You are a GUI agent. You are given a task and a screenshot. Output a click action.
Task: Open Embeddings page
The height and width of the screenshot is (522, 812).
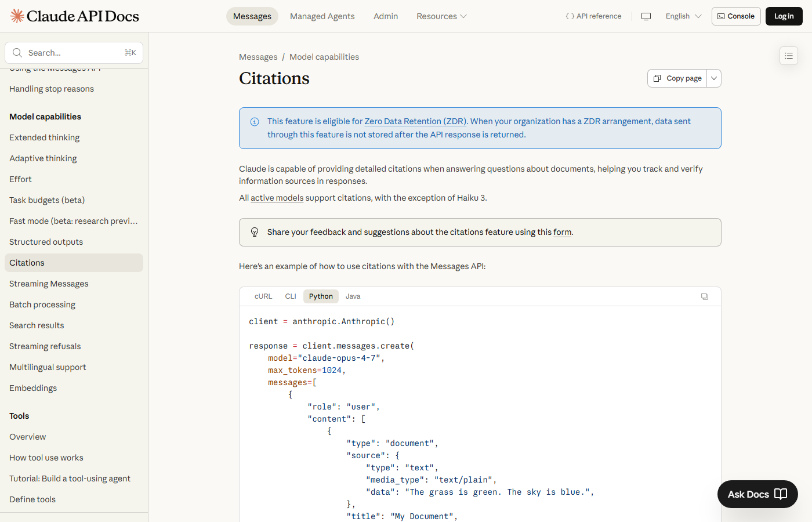tap(74, 388)
